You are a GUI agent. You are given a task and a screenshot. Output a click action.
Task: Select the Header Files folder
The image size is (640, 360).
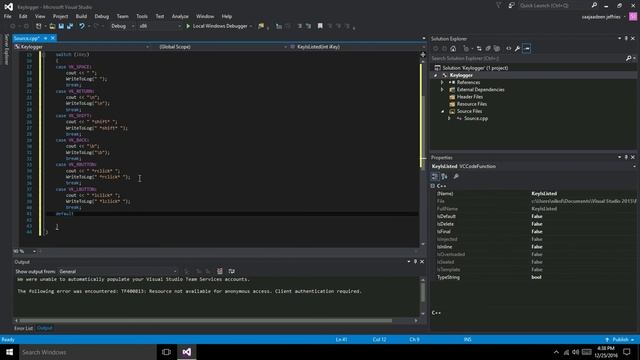click(x=469, y=97)
